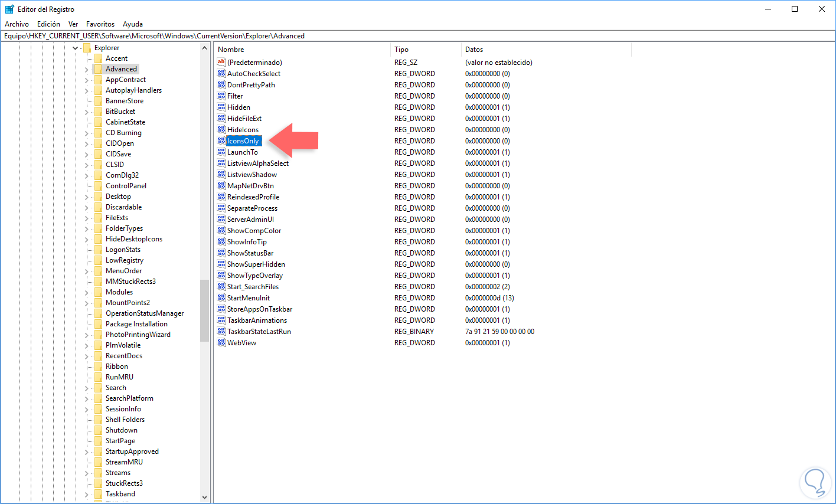Click the registry path address bar
This screenshot has height=504, width=836.
tap(418, 36)
